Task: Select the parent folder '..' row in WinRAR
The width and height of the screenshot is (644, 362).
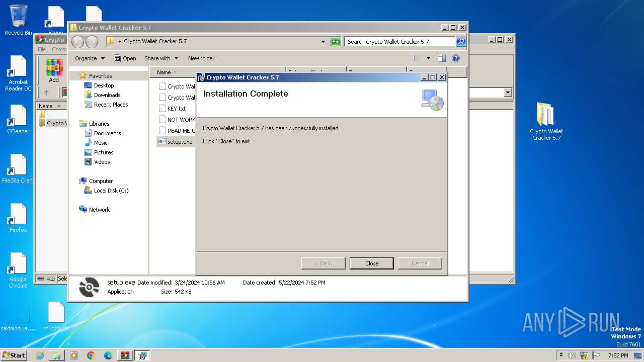Action: point(49,115)
